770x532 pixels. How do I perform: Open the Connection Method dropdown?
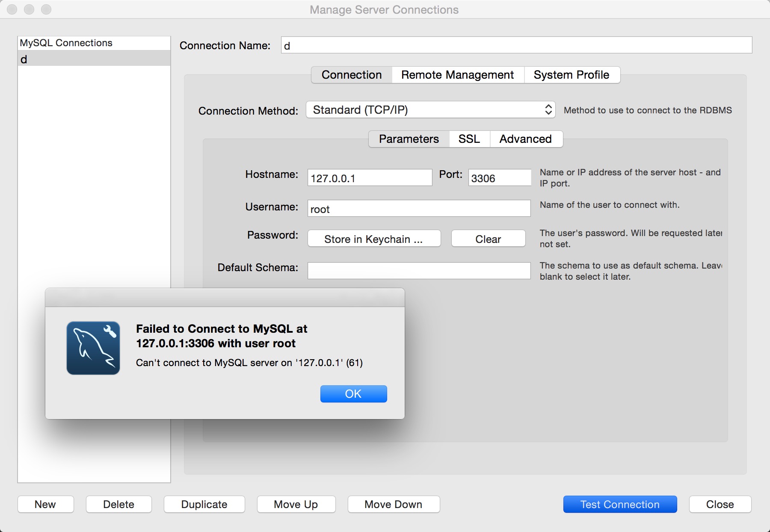(430, 110)
